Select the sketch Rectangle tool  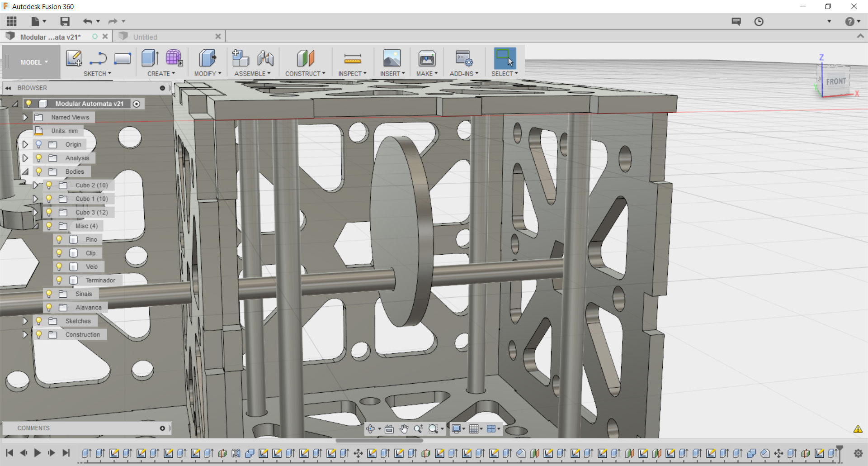123,58
